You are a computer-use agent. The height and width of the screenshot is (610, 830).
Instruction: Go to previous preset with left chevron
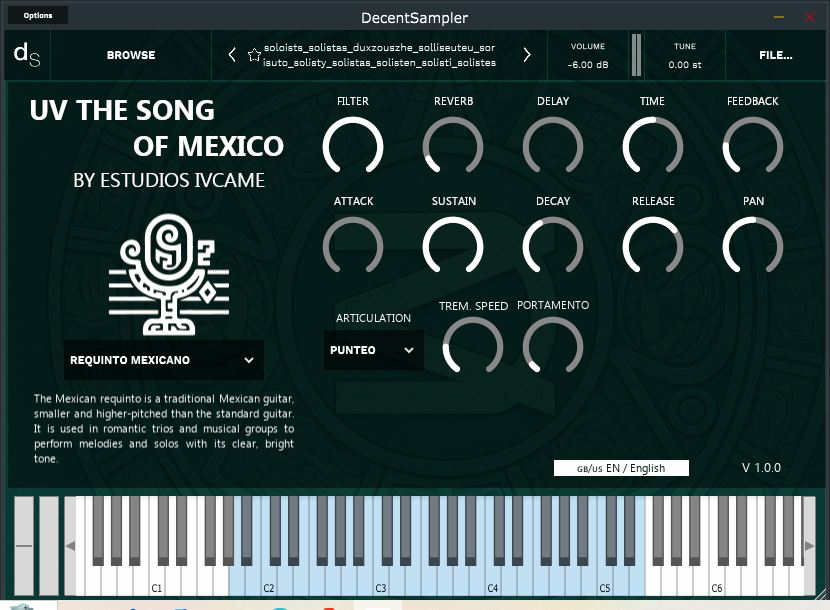pyautogui.click(x=232, y=55)
